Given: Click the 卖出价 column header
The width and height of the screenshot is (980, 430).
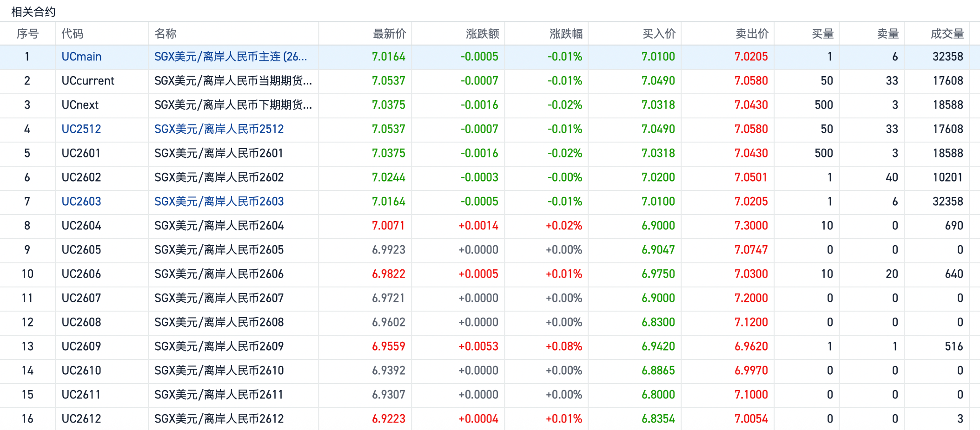Looking at the screenshot, I should coord(752,34).
